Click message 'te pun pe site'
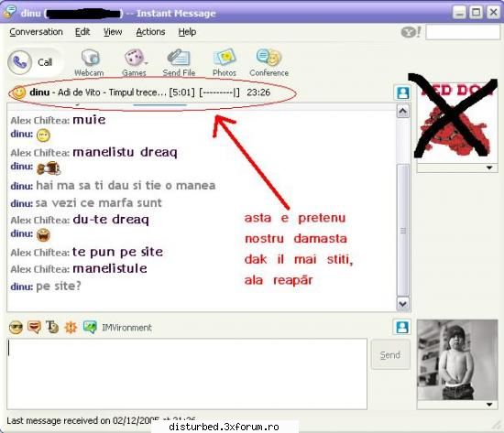 117,252
